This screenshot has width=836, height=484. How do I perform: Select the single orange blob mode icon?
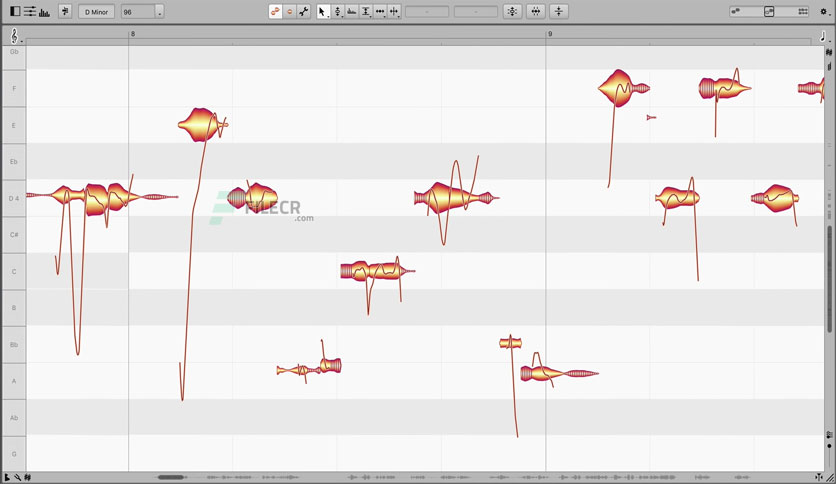(290, 11)
